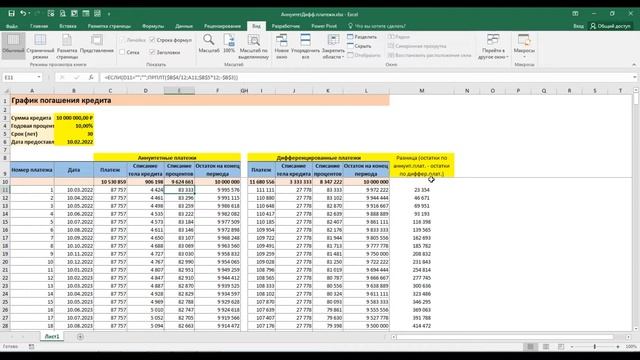
Task: Open the File (Файл) tab
Action: 12,26
